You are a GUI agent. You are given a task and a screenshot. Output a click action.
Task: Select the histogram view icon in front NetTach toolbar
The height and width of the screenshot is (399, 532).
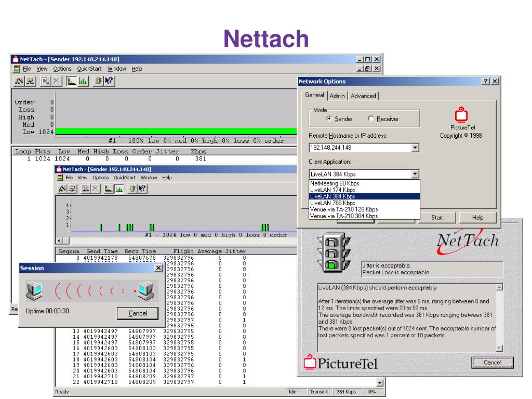point(118,189)
